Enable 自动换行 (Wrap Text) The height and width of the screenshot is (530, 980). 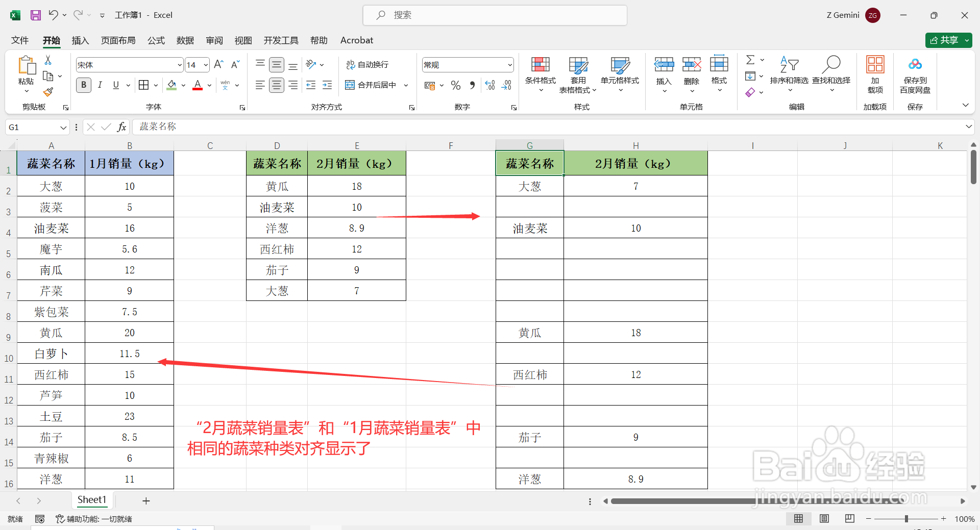tap(369, 64)
